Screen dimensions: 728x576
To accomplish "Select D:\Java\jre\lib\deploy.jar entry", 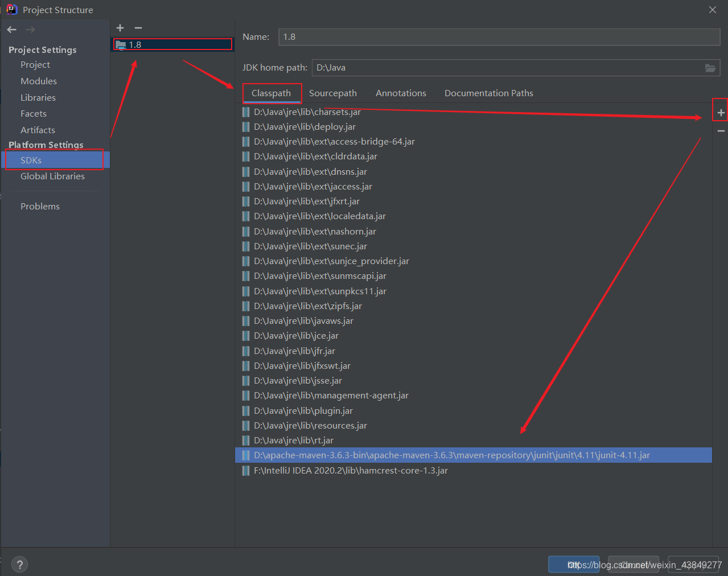I will (x=474, y=127).
